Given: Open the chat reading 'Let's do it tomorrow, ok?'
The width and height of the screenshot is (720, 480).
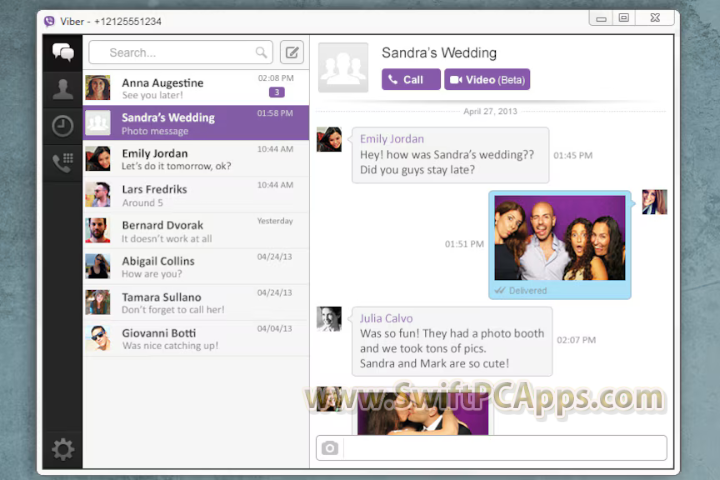Looking at the screenshot, I should tap(196, 158).
